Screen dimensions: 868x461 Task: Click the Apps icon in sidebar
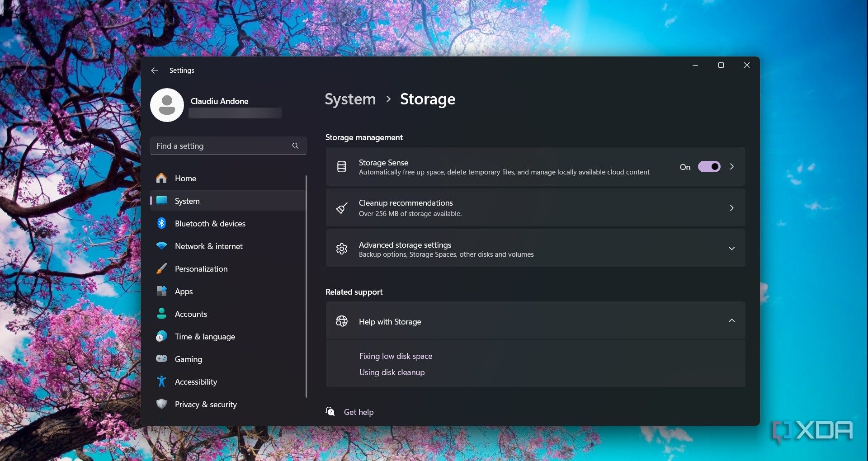[x=161, y=291]
